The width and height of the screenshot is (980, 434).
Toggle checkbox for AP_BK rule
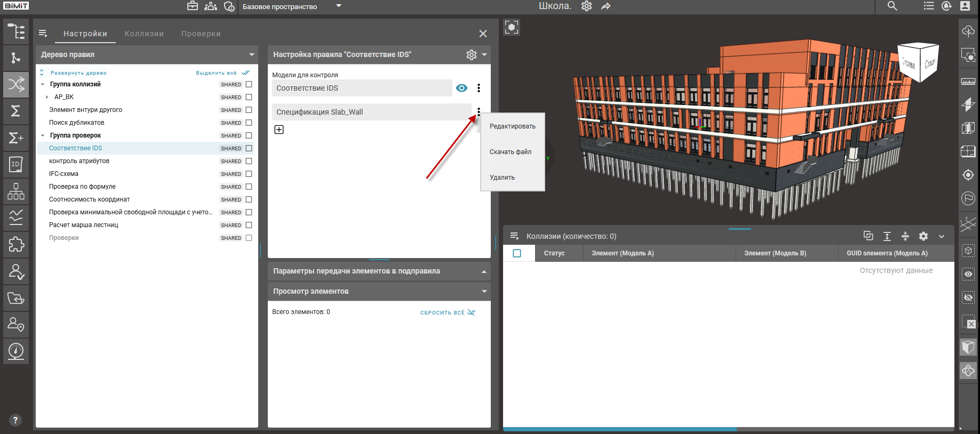(x=249, y=97)
